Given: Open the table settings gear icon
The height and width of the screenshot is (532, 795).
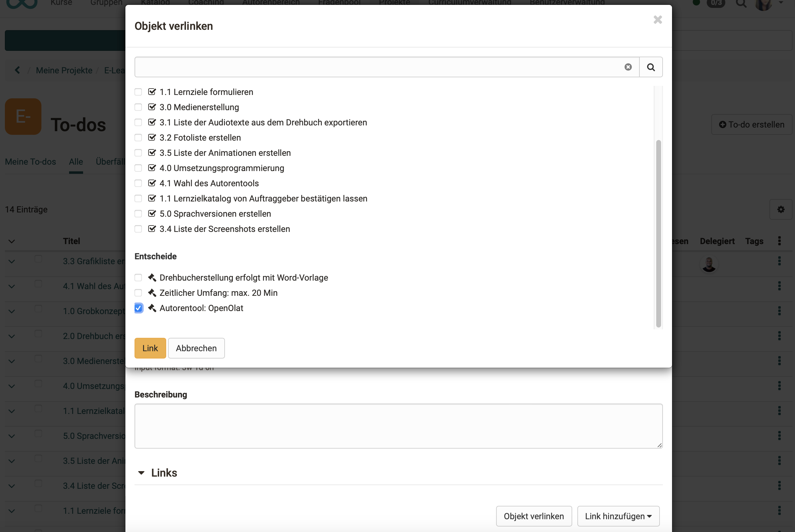Looking at the screenshot, I should pyautogui.click(x=781, y=209).
